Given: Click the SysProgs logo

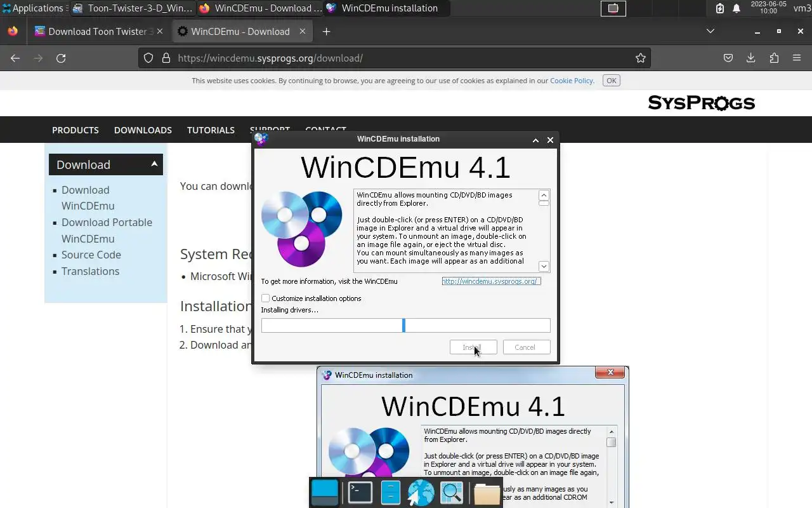Looking at the screenshot, I should tap(701, 103).
